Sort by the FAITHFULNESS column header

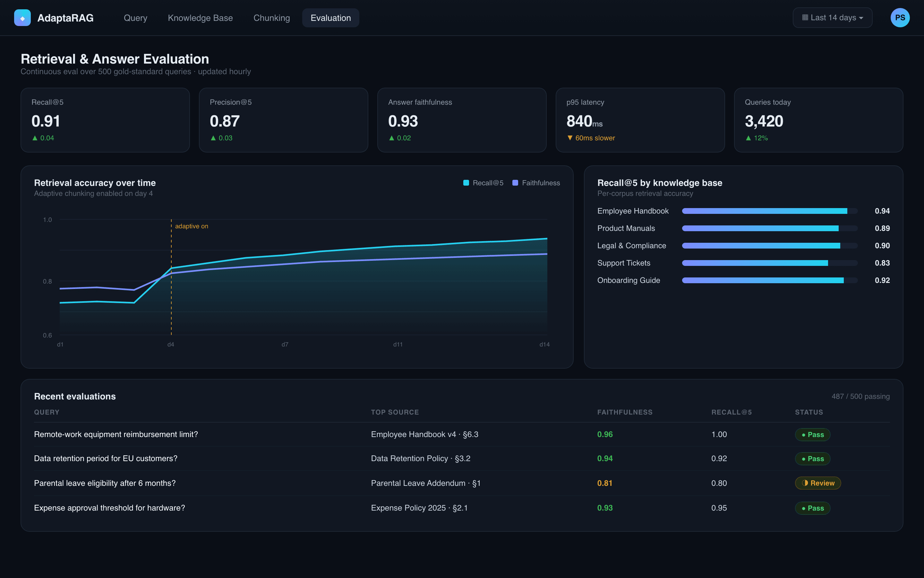pyautogui.click(x=625, y=412)
